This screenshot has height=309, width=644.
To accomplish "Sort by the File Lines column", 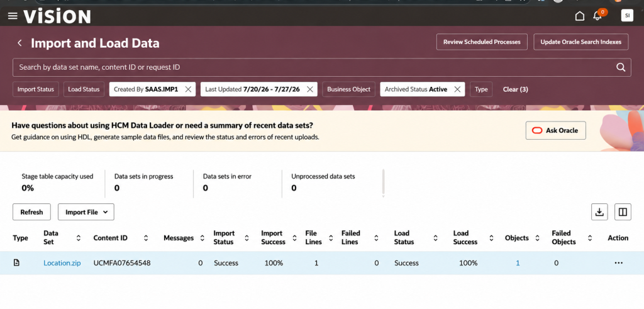I will (x=331, y=238).
